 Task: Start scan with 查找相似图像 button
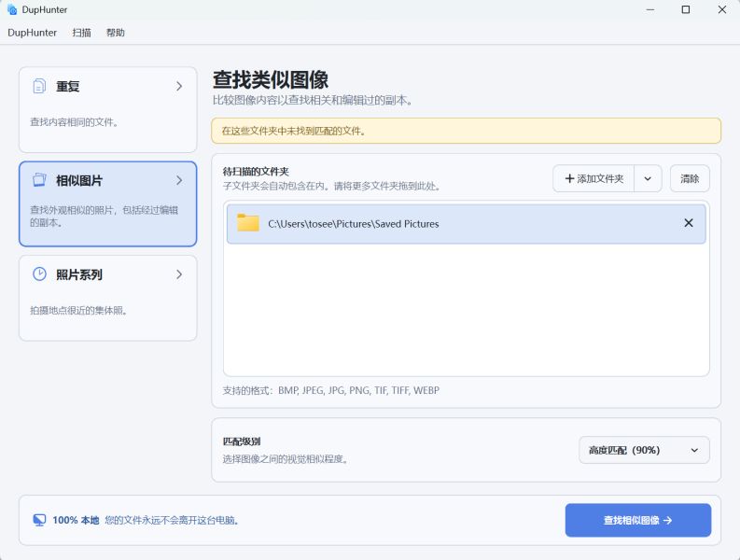click(x=638, y=520)
